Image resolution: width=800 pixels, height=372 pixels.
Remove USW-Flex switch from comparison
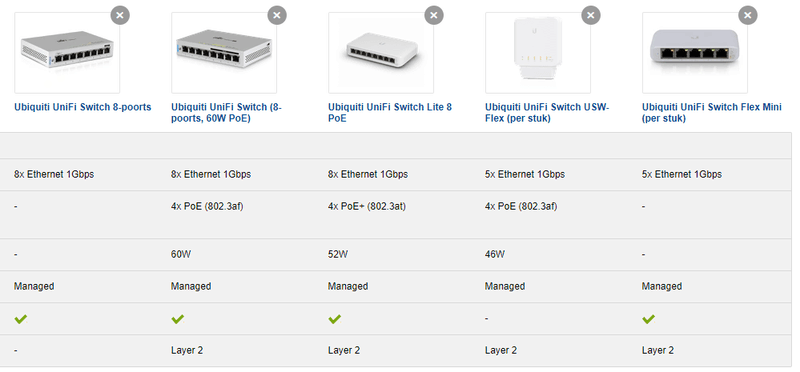[x=591, y=15]
